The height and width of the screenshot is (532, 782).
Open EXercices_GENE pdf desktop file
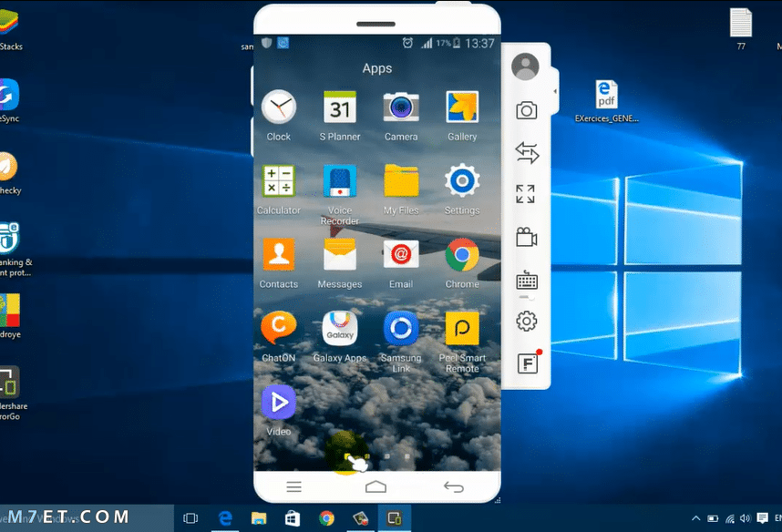click(606, 101)
